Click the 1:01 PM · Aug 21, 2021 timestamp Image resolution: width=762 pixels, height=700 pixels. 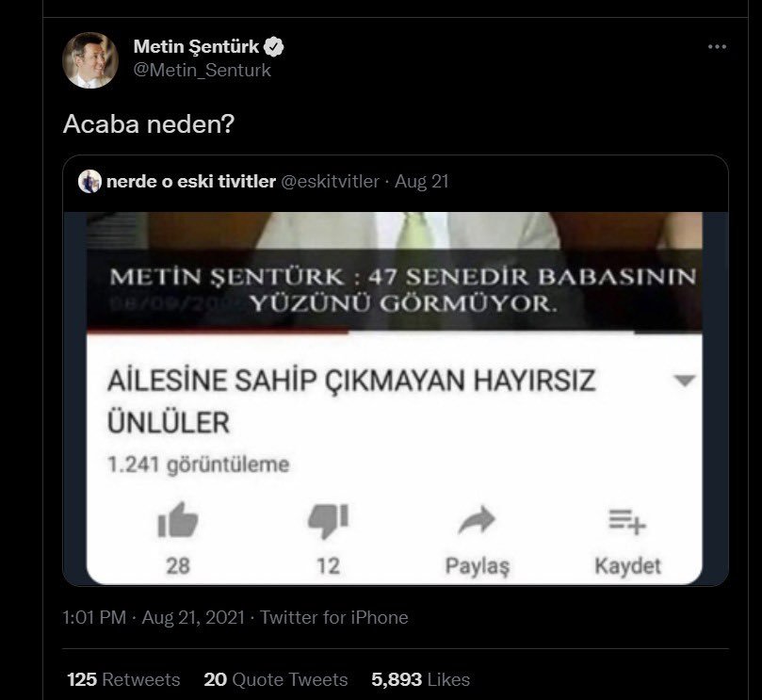click(x=154, y=618)
